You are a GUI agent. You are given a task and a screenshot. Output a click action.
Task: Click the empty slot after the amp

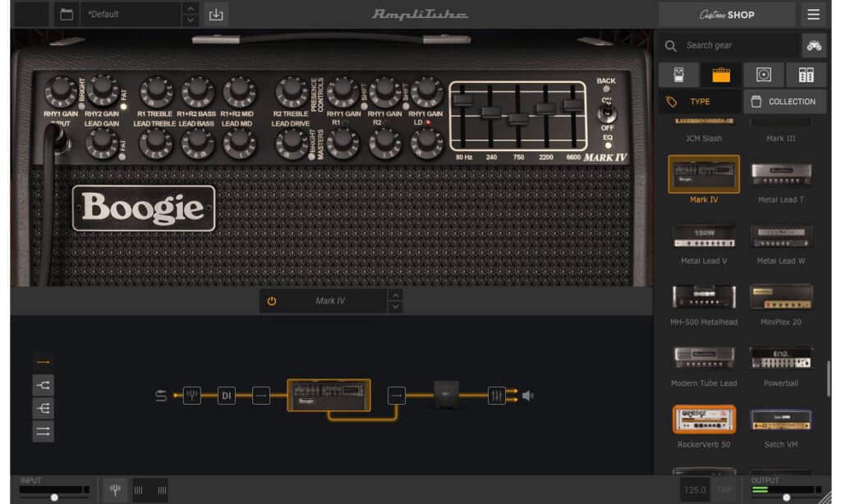pyautogui.click(x=397, y=396)
